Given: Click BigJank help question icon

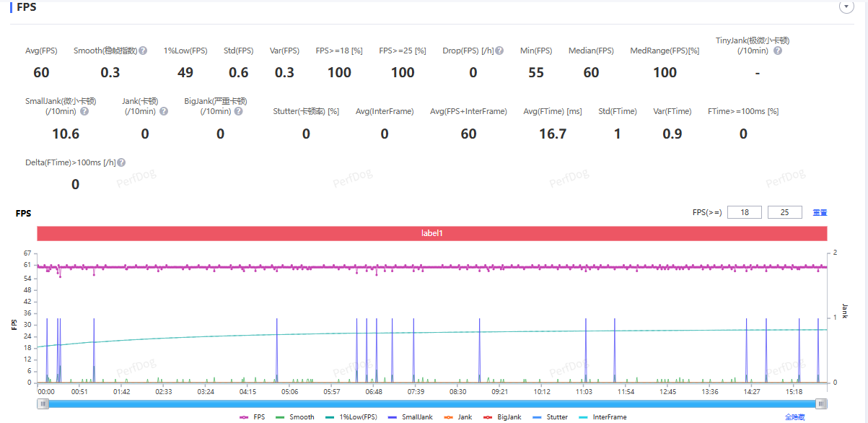Looking at the screenshot, I should [x=238, y=112].
